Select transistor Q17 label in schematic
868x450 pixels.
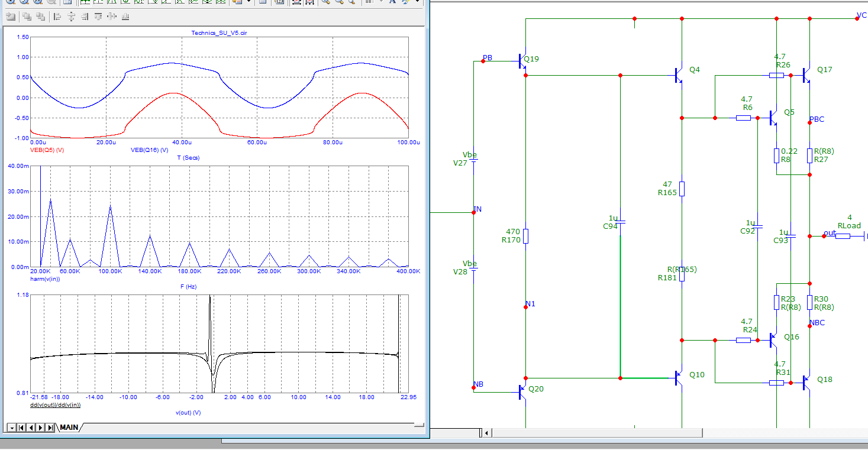tap(825, 70)
